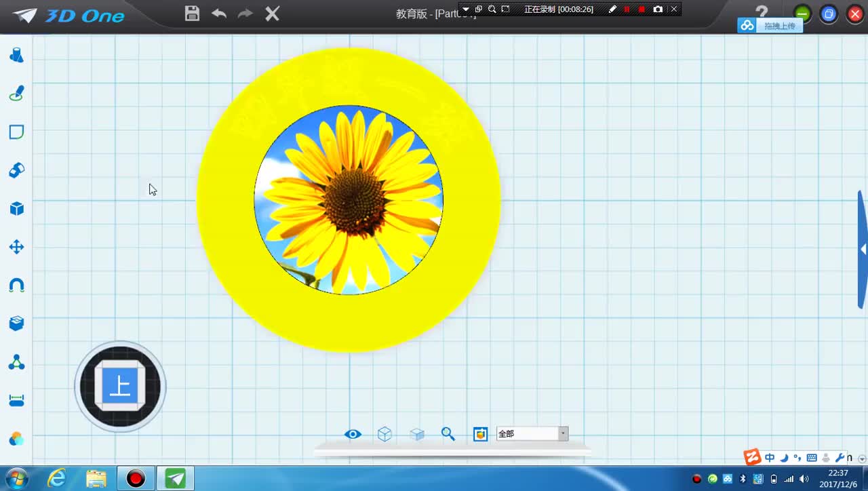Click the cloud drag-upload button
868x491 pixels.
(770, 26)
